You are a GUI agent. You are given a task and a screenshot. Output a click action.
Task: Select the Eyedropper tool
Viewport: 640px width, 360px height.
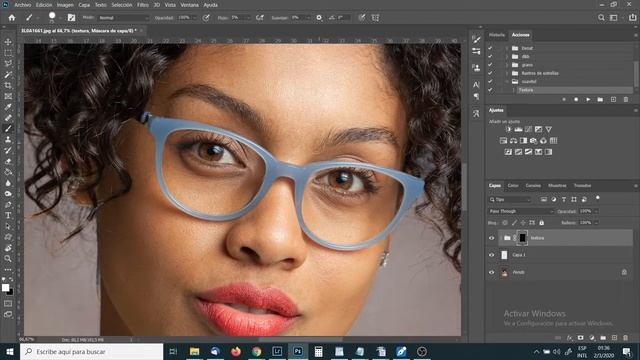(x=8, y=107)
